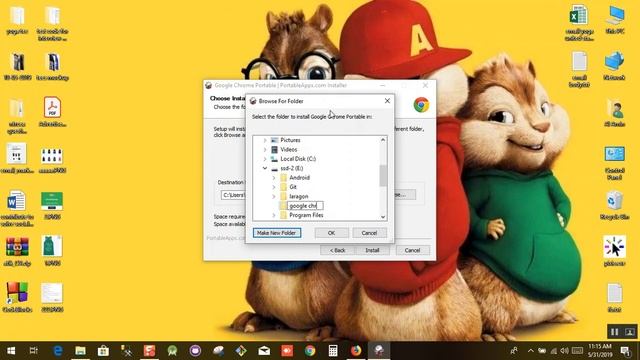
Task: Show hidden system tray icons
Action: tap(531, 351)
